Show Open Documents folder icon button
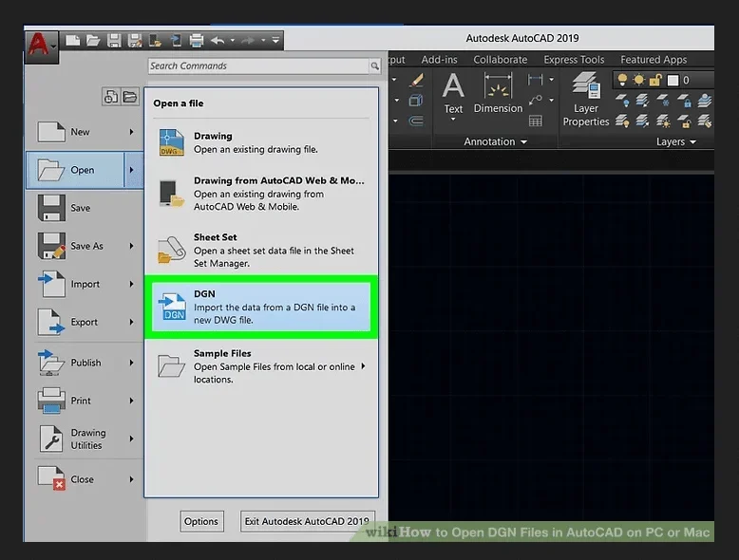739x560 pixels. coord(129,97)
